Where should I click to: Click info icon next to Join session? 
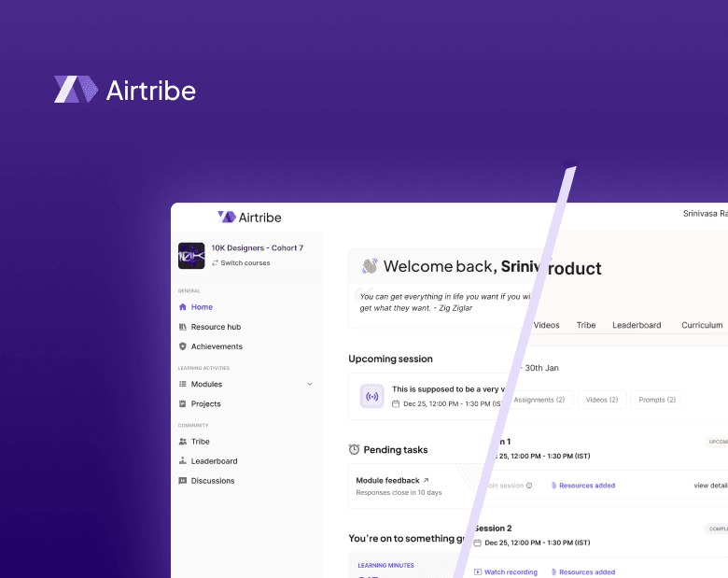(529, 486)
